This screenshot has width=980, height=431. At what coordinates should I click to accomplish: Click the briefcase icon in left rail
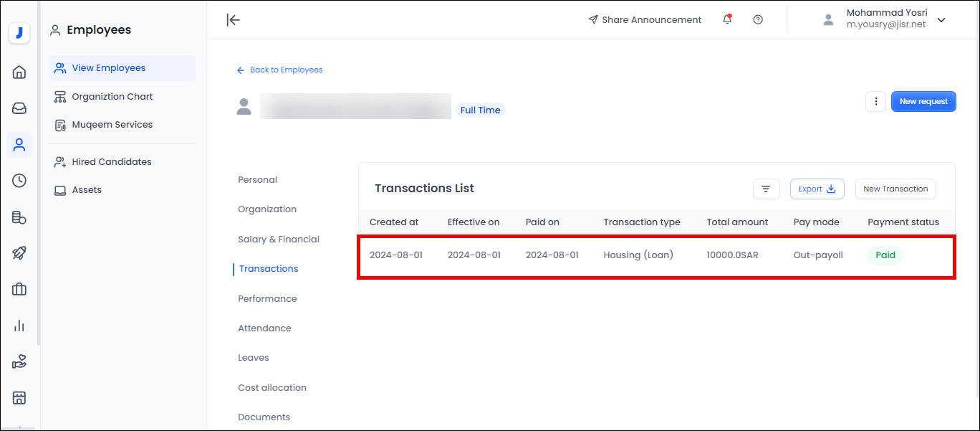click(19, 289)
